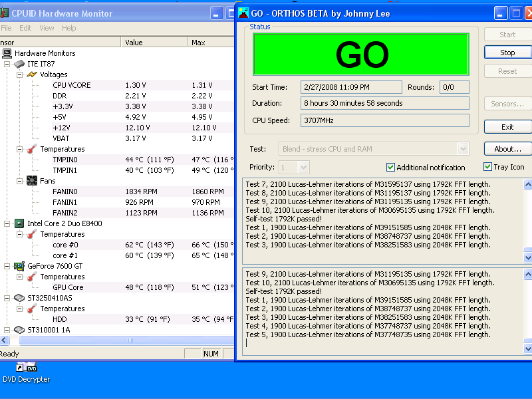This screenshot has width=532, height=399.
Task: Click the thermometer icon under ITE IT87
Action: click(32, 149)
